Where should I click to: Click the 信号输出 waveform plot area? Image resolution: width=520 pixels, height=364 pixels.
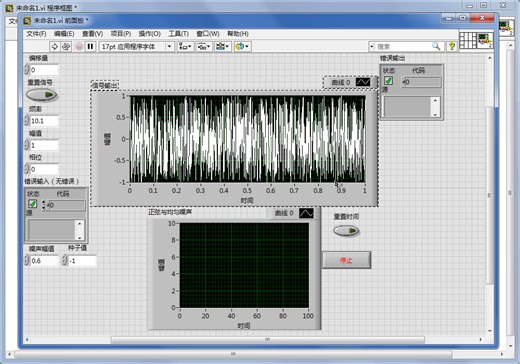[x=247, y=139]
